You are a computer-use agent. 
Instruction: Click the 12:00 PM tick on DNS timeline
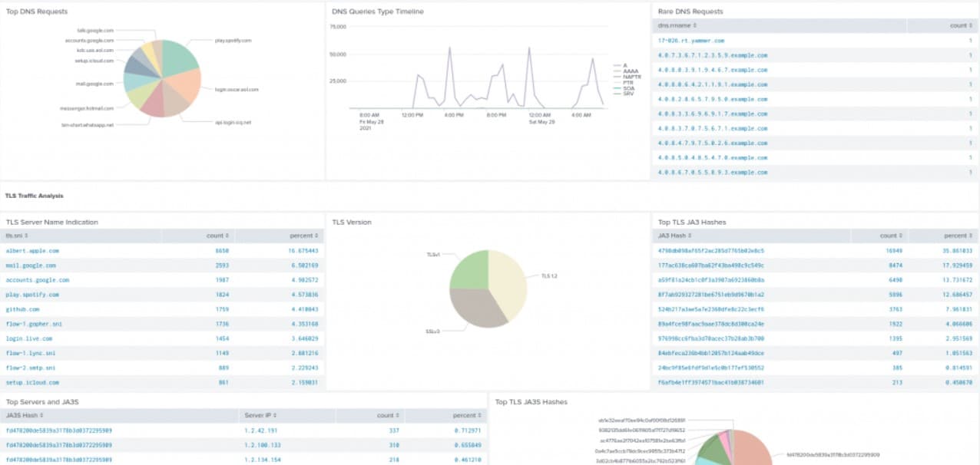pos(412,115)
